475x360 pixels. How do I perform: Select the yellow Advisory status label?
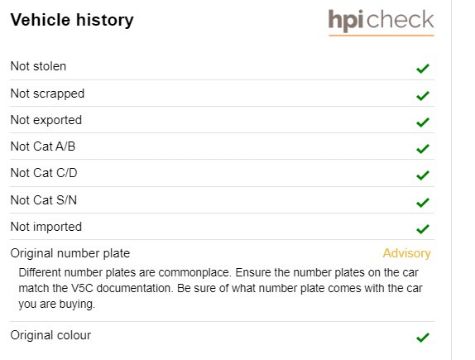pos(407,254)
